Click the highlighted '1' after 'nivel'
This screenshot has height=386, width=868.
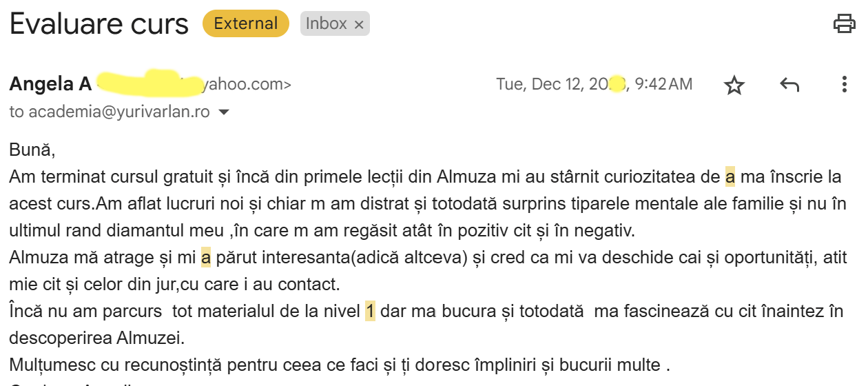[371, 312]
